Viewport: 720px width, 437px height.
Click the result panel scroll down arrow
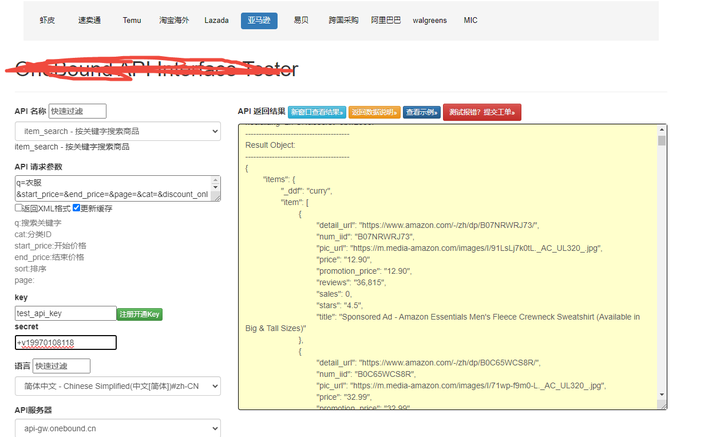(x=662, y=394)
